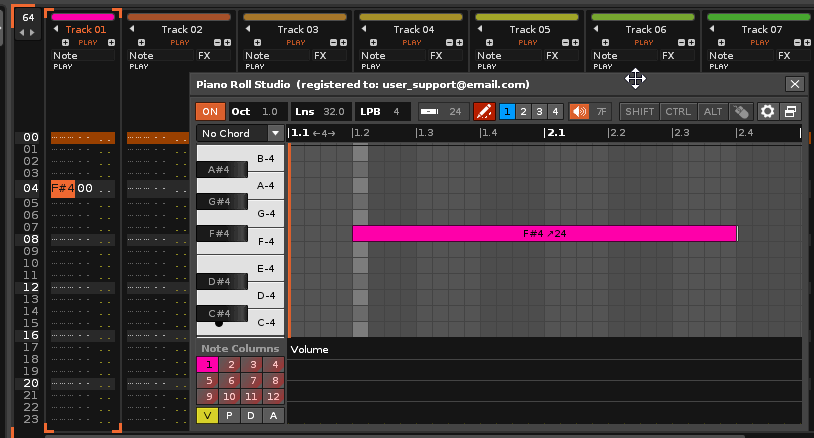Select note column 1

click(x=207, y=365)
